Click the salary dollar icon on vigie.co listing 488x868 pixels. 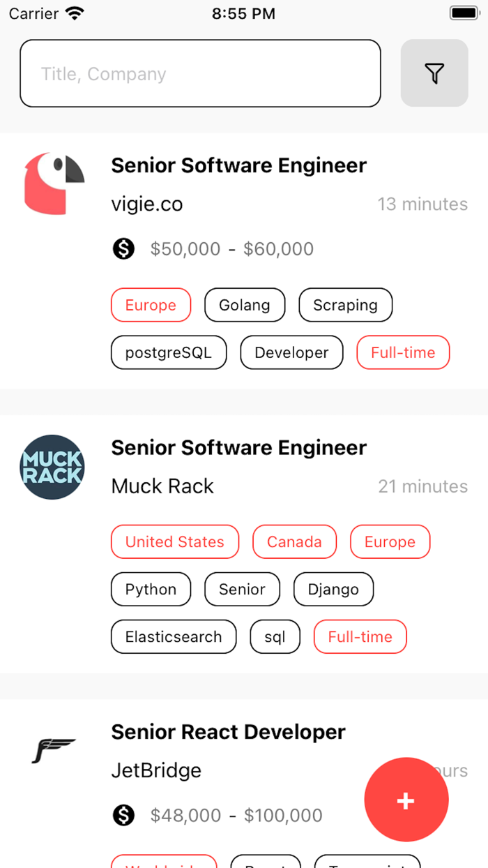123,248
